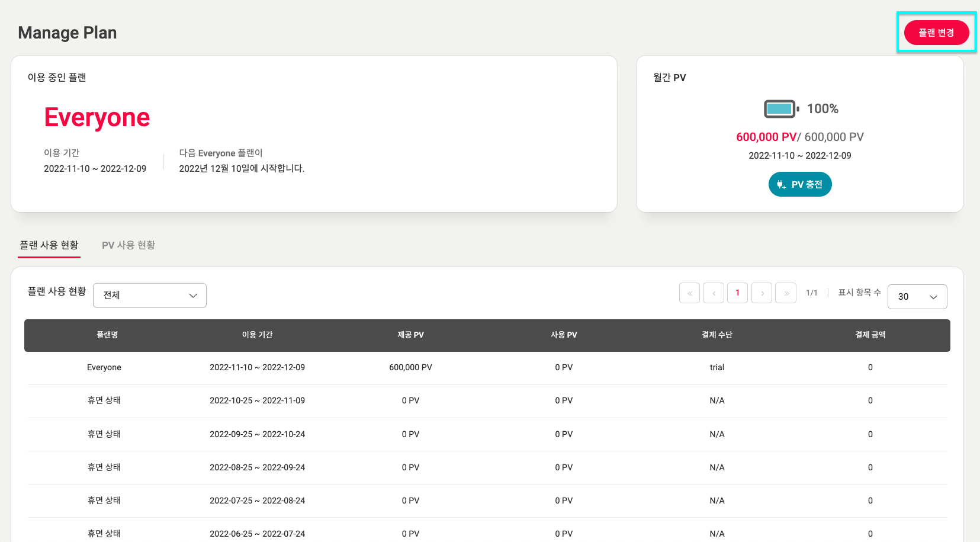Click the battery icon in the 월간 PV card
The image size is (980, 542).
click(780, 108)
